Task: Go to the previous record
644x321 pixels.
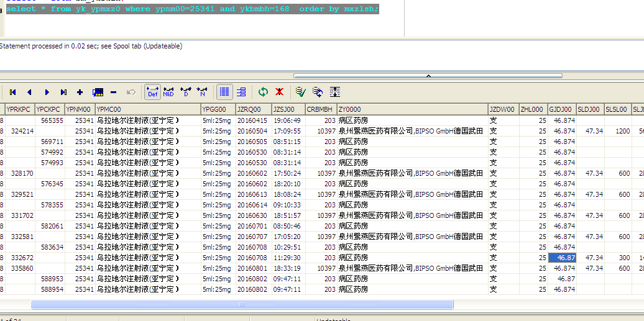Action: point(30,93)
